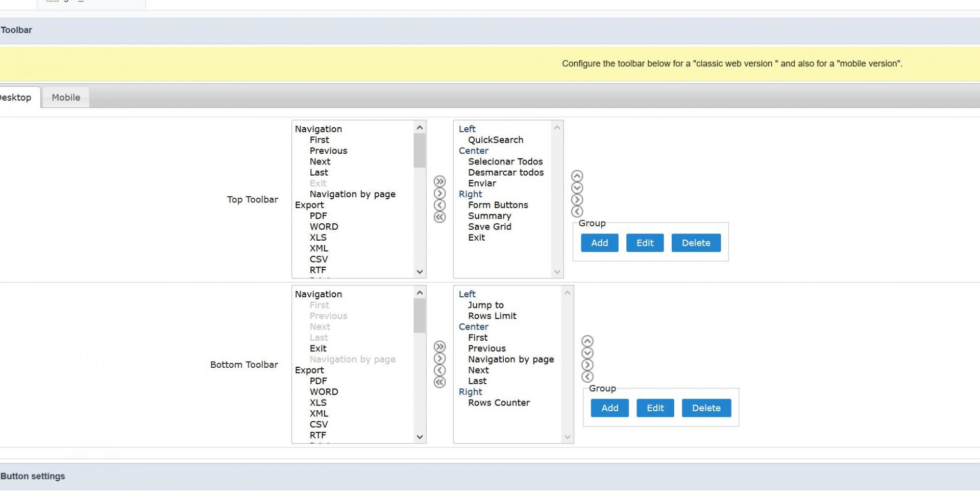Click Top Toolbar remove-all double left arrow icon
The width and height of the screenshot is (980, 495).
439,217
